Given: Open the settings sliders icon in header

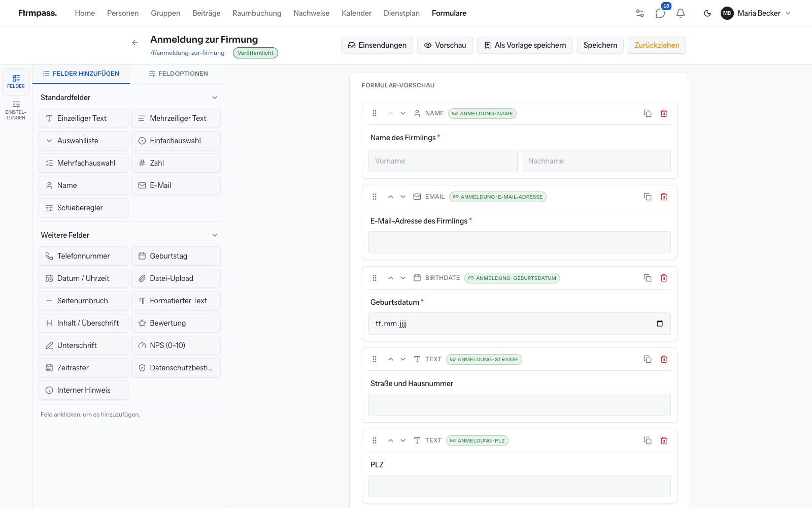Looking at the screenshot, I should (640, 13).
